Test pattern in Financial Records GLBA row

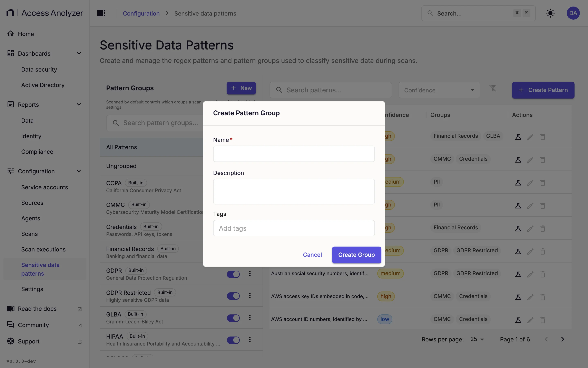(x=518, y=137)
